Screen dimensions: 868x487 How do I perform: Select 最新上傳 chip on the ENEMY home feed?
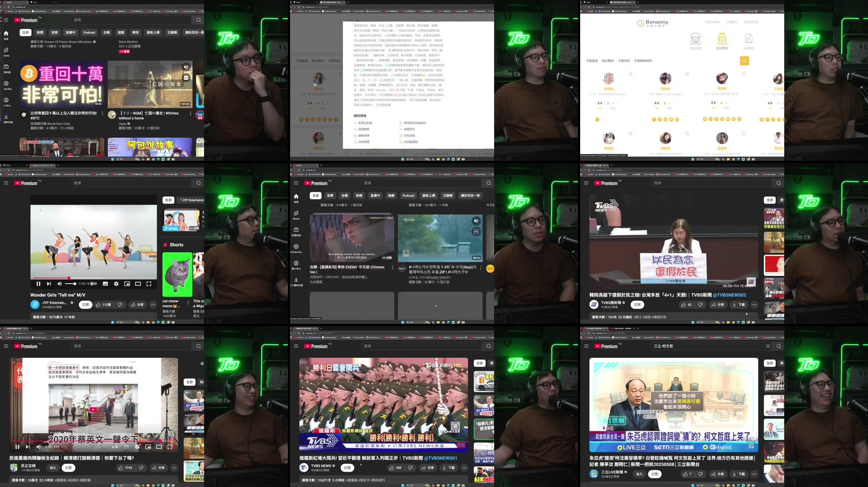pos(428,196)
